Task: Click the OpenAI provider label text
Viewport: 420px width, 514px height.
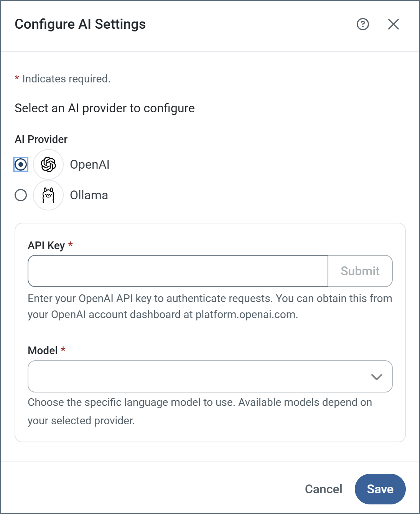Action: [89, 164]
